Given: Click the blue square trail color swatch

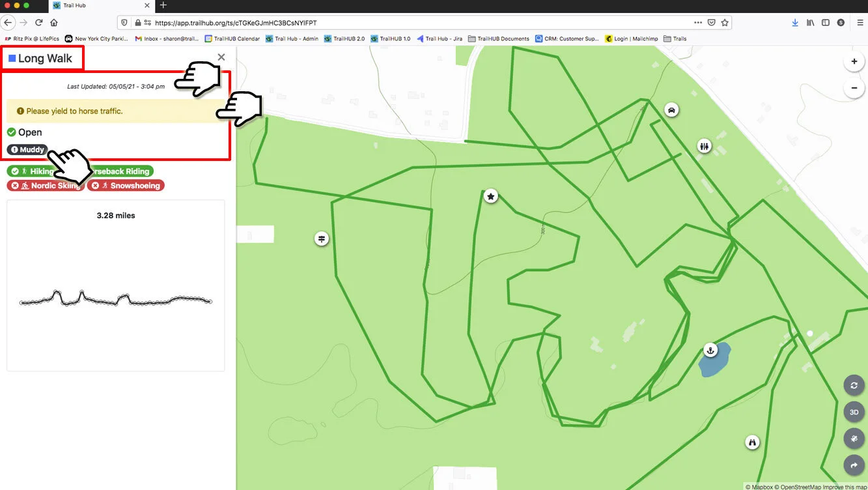Looking at the screenshot, I should pyautogui.click(x=12, y=59).
